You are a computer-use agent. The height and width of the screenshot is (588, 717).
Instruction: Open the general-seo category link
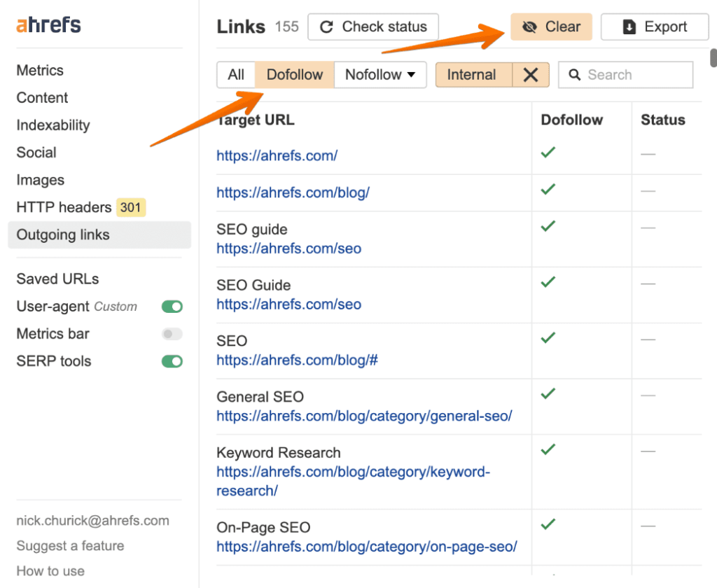coord(364,416)
